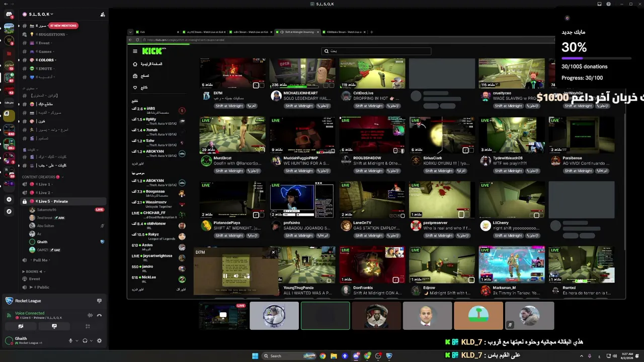Click the SiriusClark channel avatar

[416, 160]
